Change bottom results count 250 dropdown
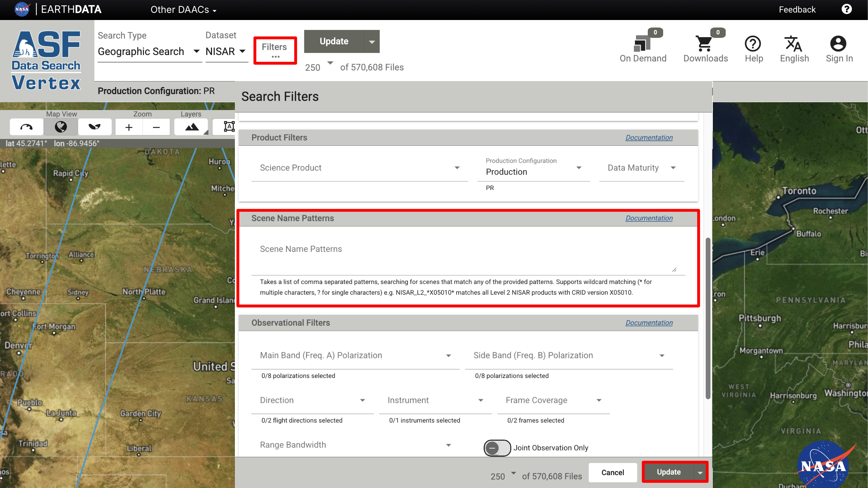 tap(503, 476)
